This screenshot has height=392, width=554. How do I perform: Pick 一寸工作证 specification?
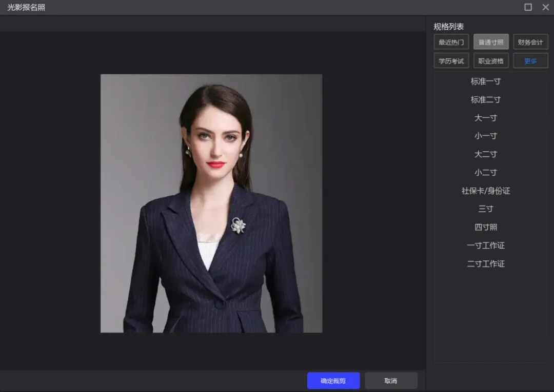point(486,245)
